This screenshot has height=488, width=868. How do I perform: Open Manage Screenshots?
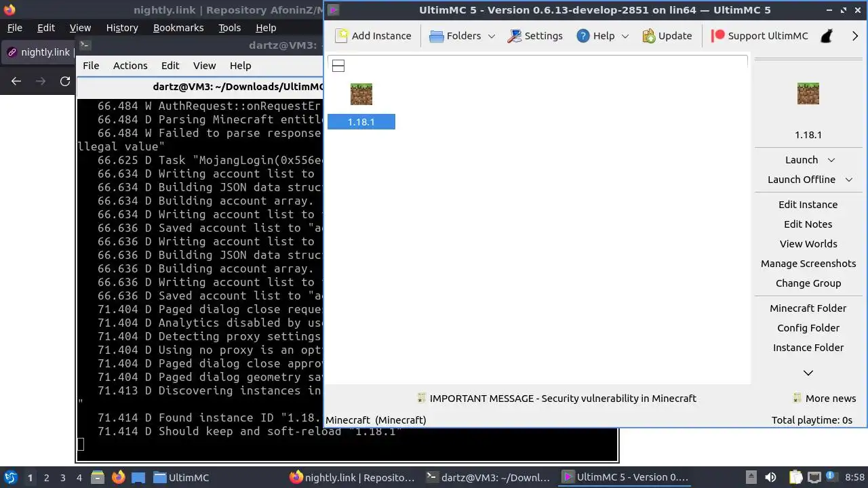(808, 264)
